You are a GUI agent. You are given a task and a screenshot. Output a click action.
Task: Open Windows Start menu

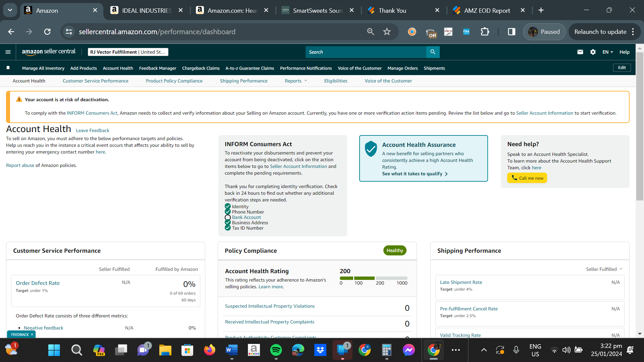54,350
